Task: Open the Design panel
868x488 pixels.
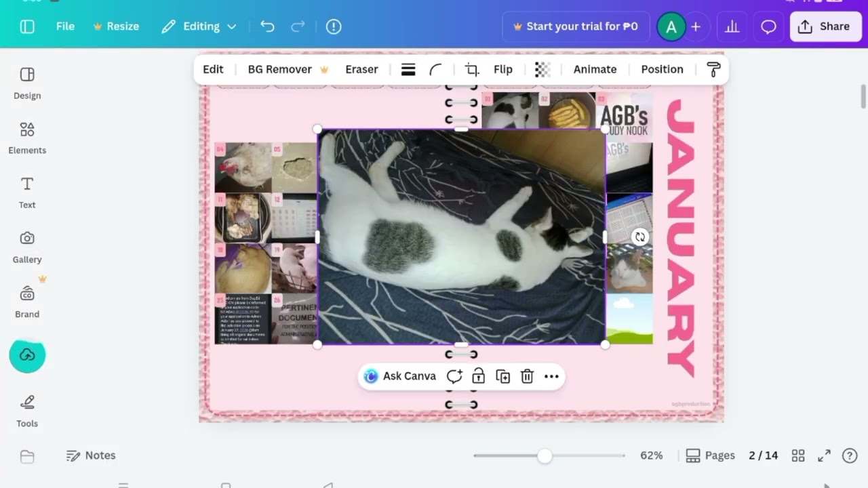Action: [27, 83]
